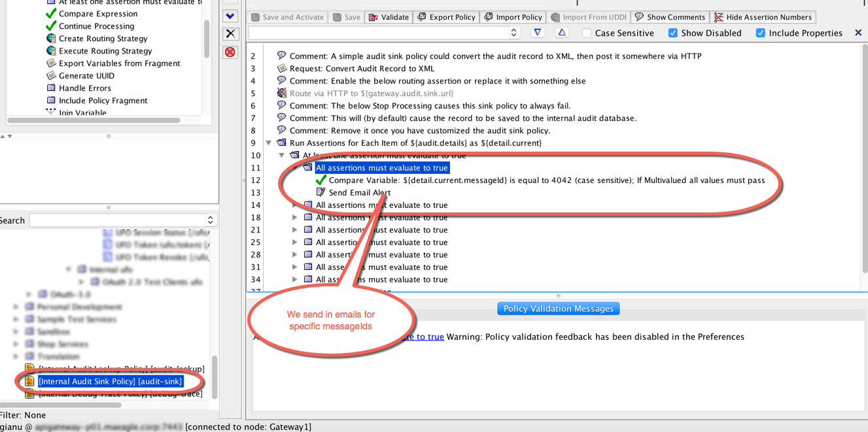Screen dimensions: 868x432
Task: Switch to the Policy Validation Messages tab
Action: pos(558,308)
